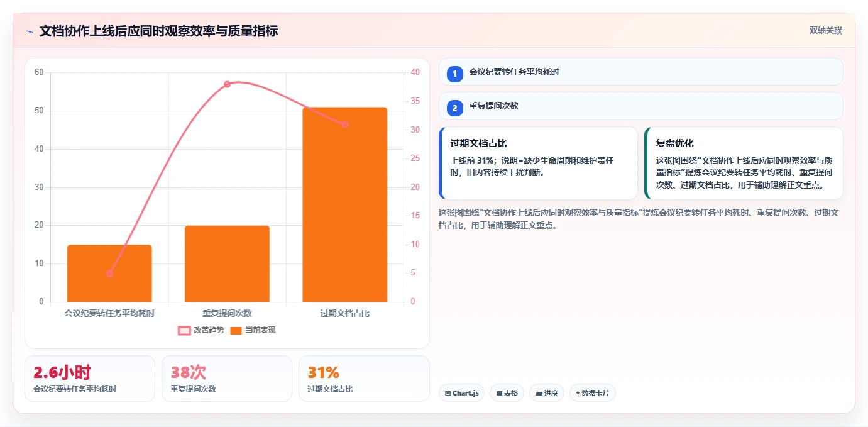Toggle the 当前表现 orange legend swatch

(236, 330)
